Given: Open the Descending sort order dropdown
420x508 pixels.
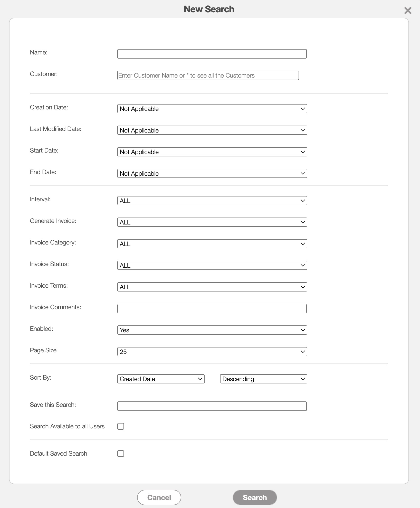Looking at the screenshot, I should (x=263, y=379).
